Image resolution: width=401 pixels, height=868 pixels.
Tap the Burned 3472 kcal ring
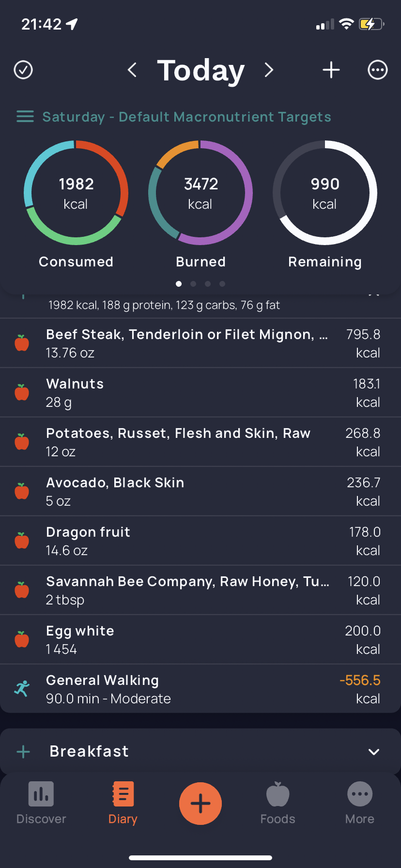click(x=200, y=193)
